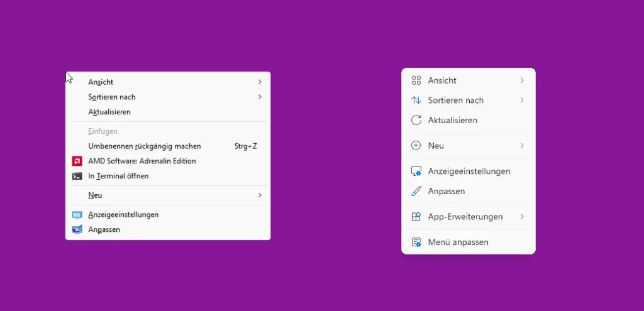Open Anzeigeeinstellungen in the classic menu
Viewport: 644px width, 311px height.
(x=168, y=215)
